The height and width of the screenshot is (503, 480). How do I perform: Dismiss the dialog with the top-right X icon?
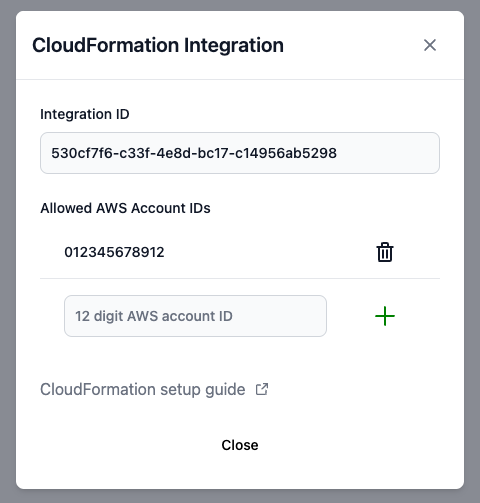[430, 45]
